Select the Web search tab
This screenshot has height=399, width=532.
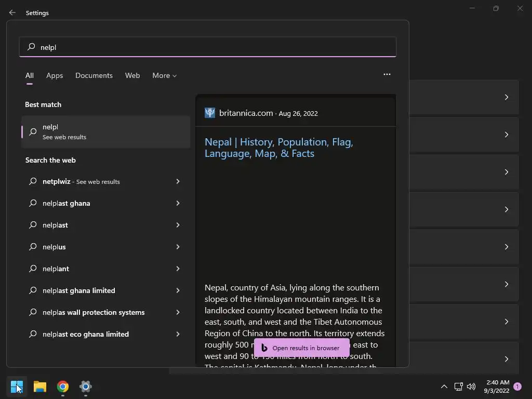point(132,75)
